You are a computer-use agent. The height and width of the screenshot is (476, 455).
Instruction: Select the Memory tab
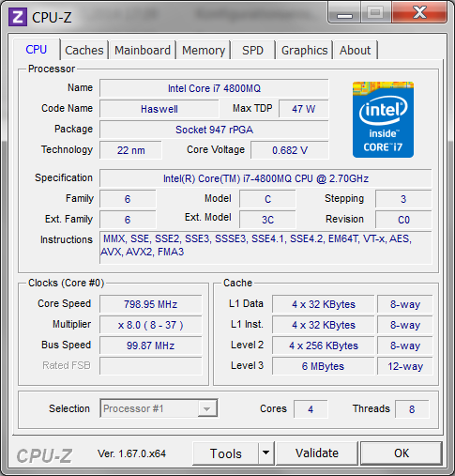point(204,50)
